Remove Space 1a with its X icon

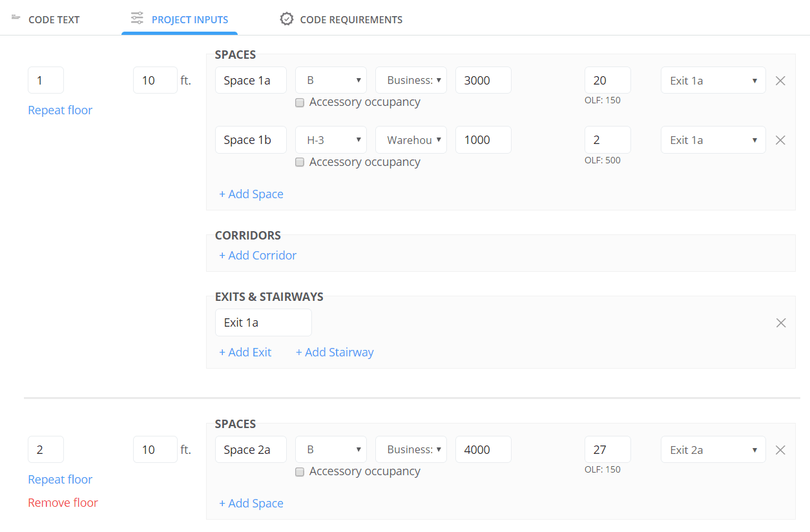coord(780,80)
